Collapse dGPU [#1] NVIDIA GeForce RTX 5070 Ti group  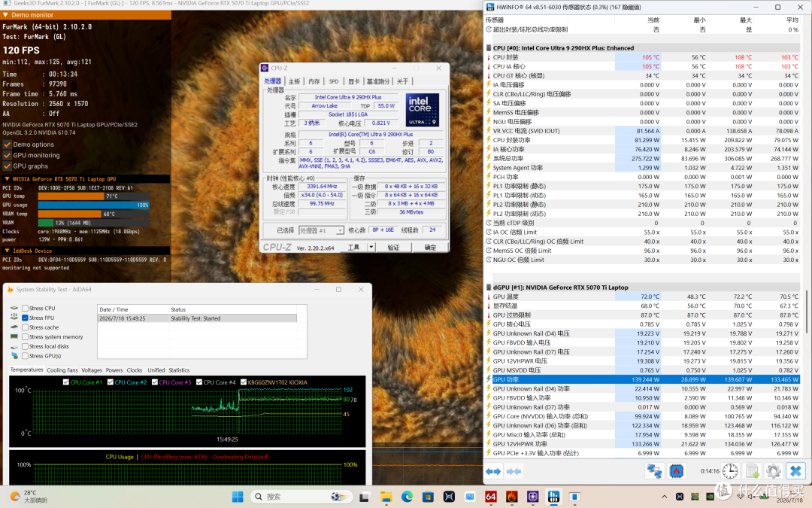[489, 287]
